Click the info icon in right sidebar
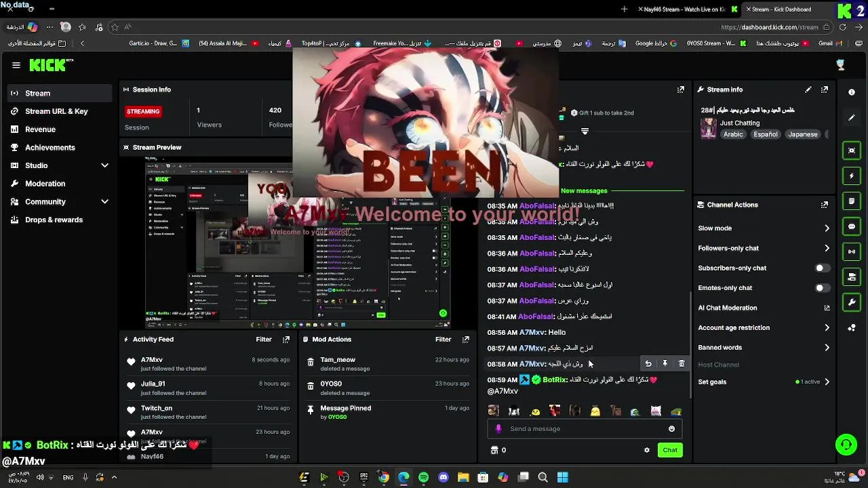This screenshot has width=868, height=488. (852, 92)
